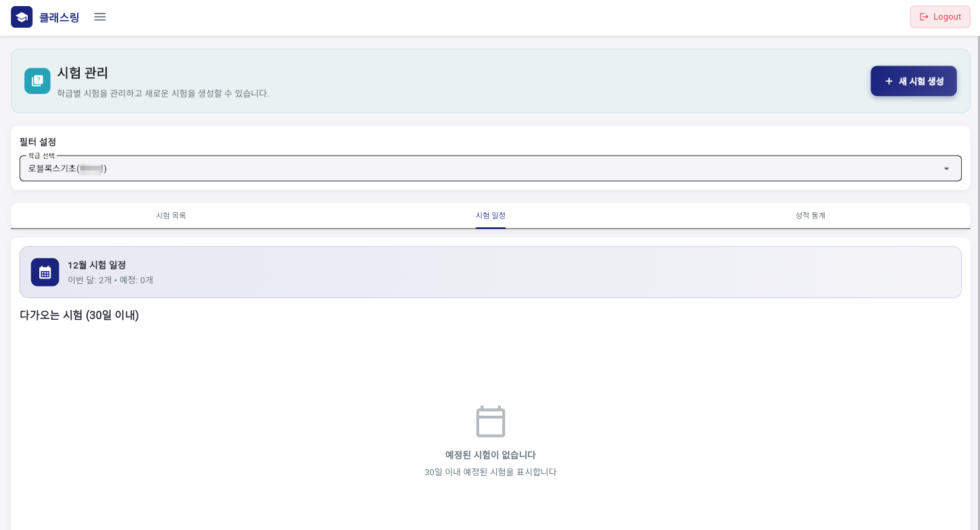
Task: Click the 시험 관리 book icon
Action: [x=38, y=81]
